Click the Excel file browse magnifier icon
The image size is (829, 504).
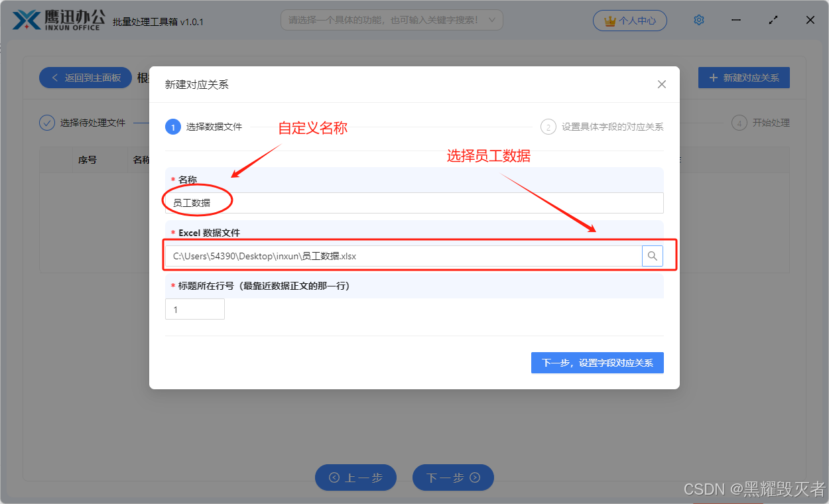coord(653,256)
